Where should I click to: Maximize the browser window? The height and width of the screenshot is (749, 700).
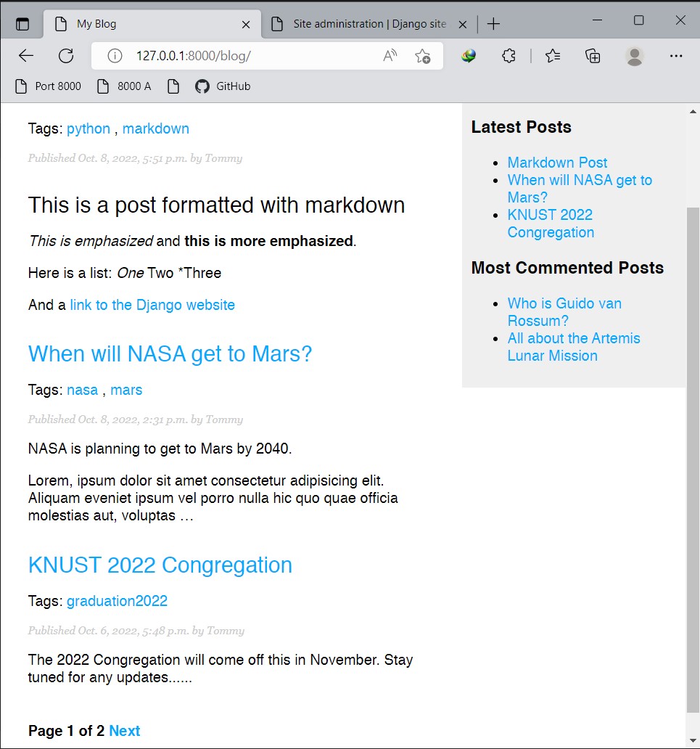[x=639, y=20]
